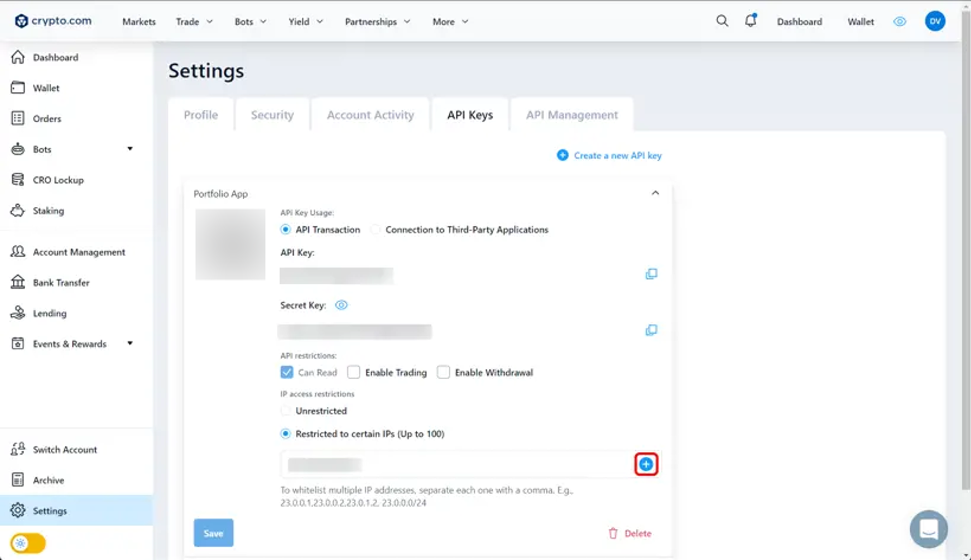Open the DV user avatar menu
This screenshot has width=971, height=560.
(935, 21)
